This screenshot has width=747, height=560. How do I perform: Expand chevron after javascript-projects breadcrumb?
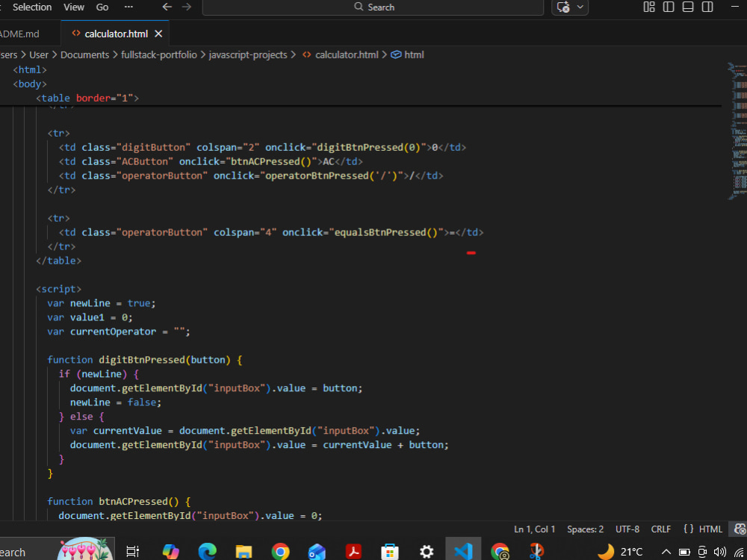tap(294, 55)
